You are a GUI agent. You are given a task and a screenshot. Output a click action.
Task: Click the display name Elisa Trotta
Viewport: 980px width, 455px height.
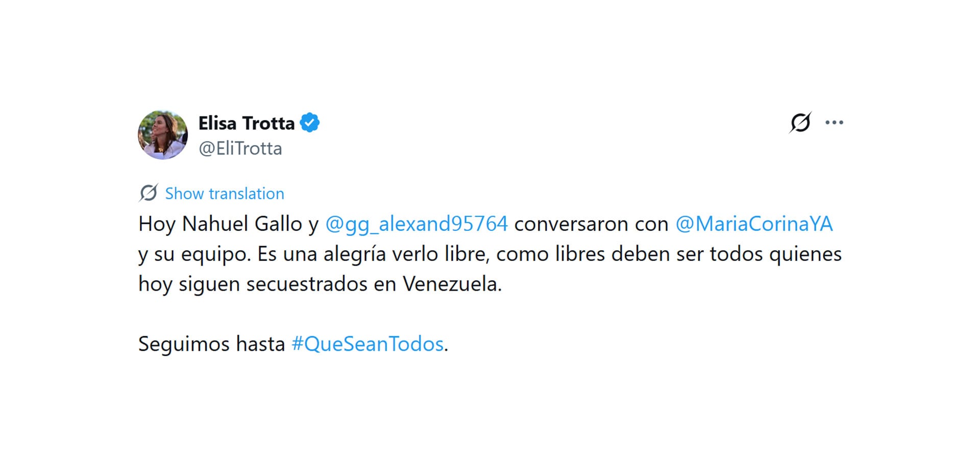pos(247,123)
